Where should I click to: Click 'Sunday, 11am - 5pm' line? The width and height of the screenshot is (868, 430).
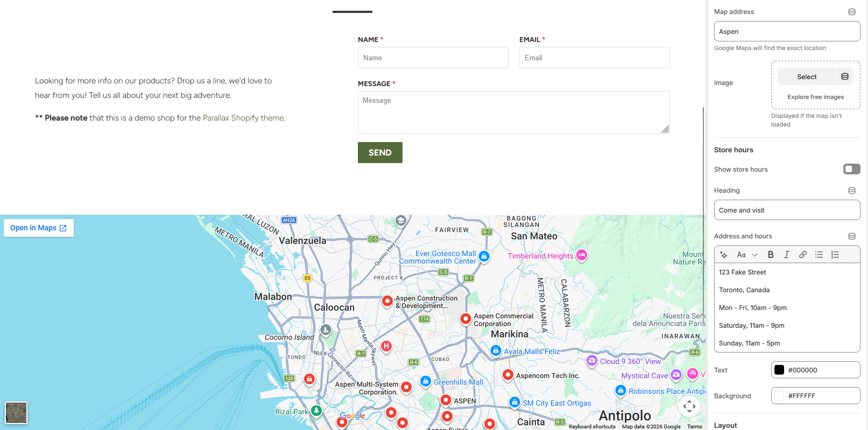[x=750, y=343]
